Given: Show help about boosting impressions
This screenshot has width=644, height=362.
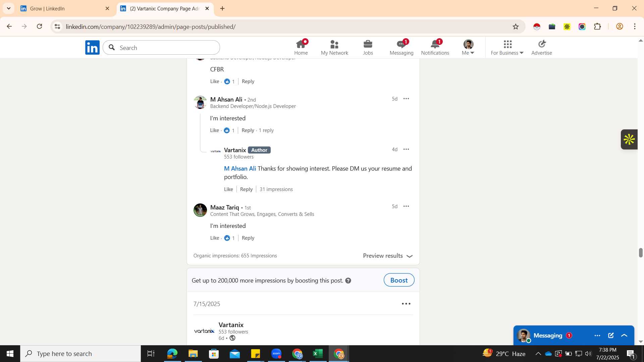Looking at the screenshot, I should 348,281.
